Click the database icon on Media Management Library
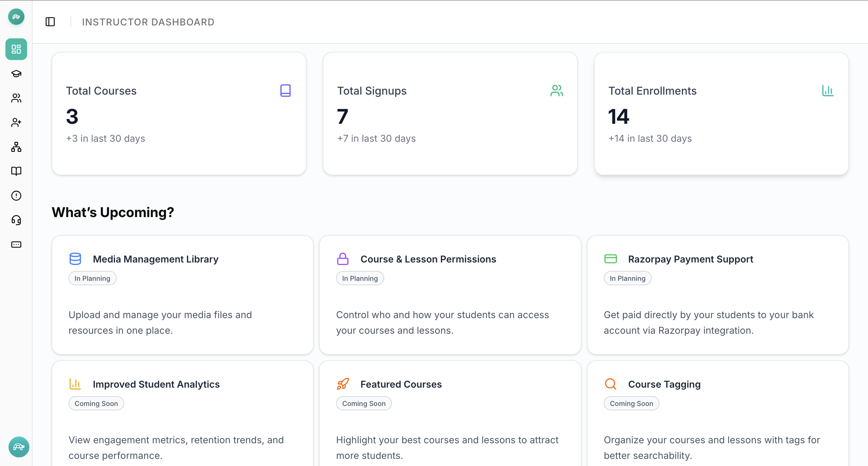The width and height of the screenshot is (868, 466). click(75, 259)
